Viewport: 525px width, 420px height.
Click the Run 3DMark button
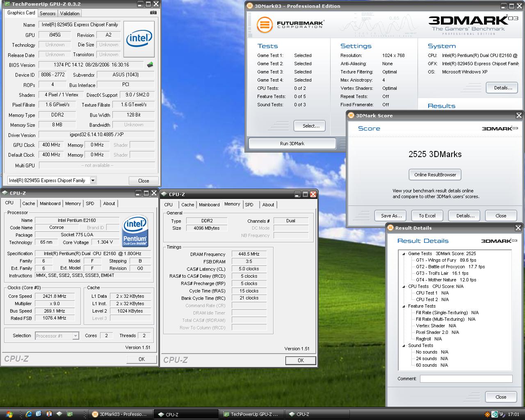click(x=292, y=144)
